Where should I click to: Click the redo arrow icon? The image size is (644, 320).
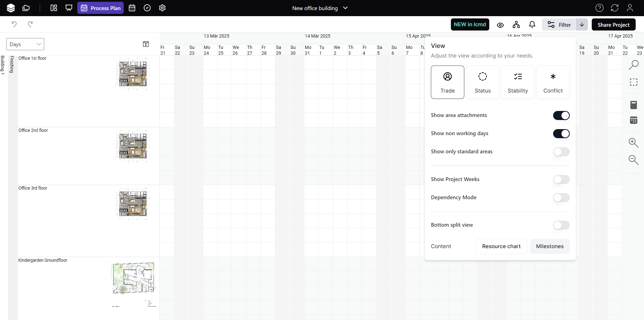pos(30,24)
